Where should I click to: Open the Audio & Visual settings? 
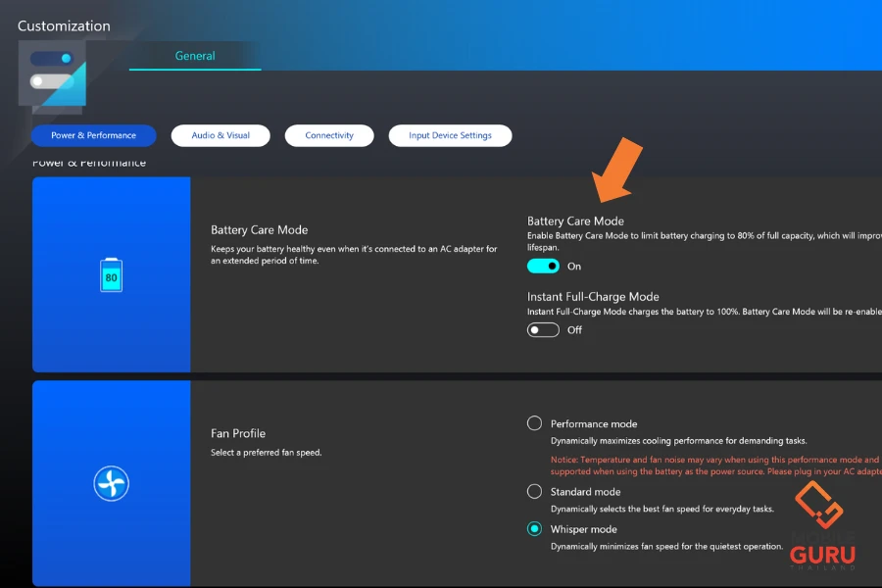pos(220,135)
